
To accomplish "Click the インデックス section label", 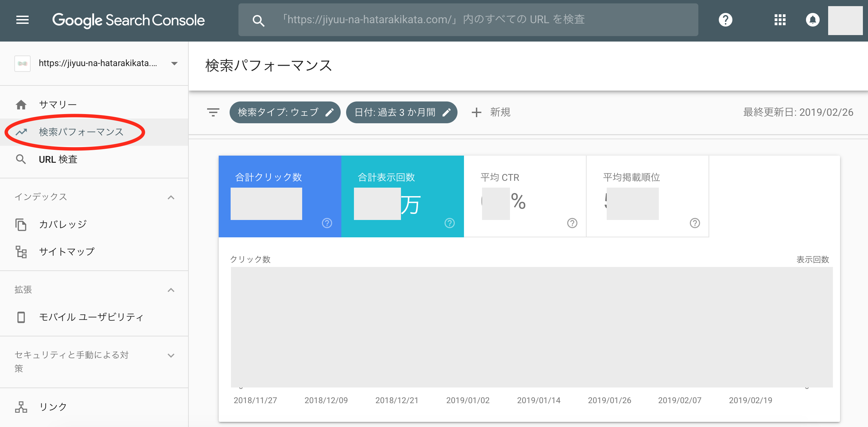I will click(41, 197).
